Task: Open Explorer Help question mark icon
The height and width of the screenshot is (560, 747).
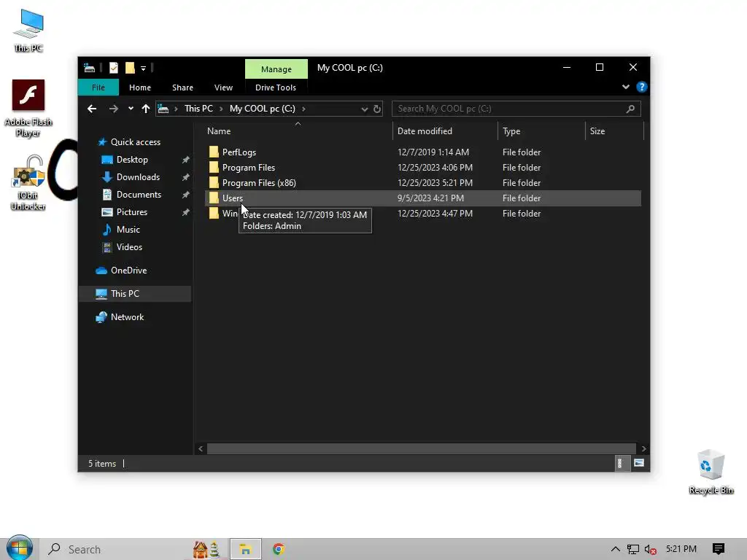Action: (642, 87)
